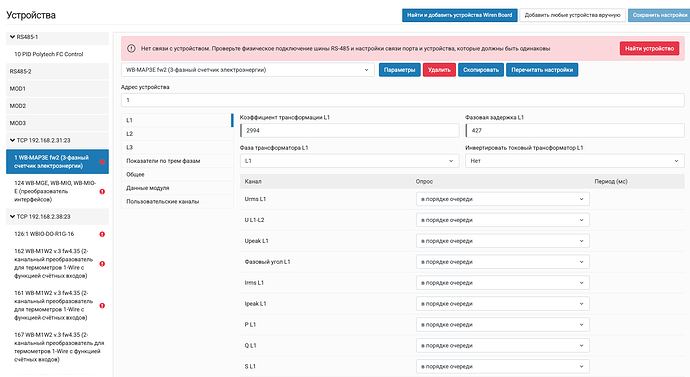Select the MOD3 port
The width and height of the screenshot is (690, 377).
57,123
